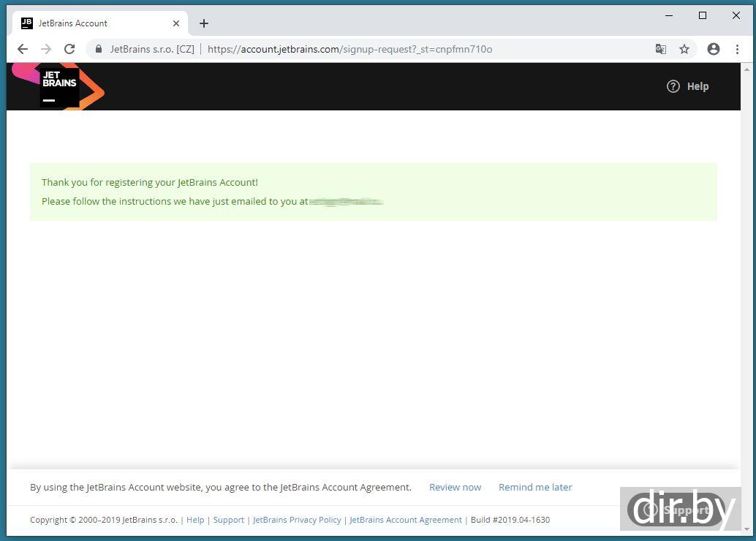Open the footer Support link
The image size is (756, 541).
pyautogui.click(x=228, y=520)
